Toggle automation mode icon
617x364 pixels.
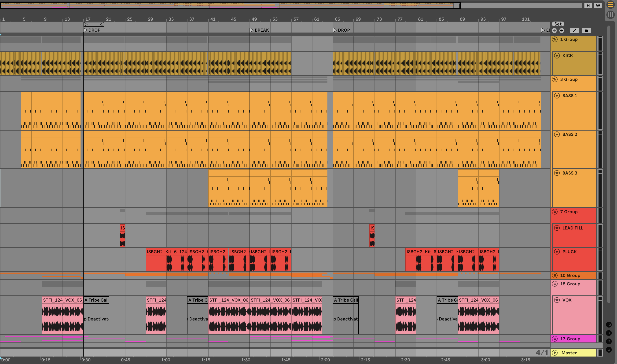coord(574,31)
